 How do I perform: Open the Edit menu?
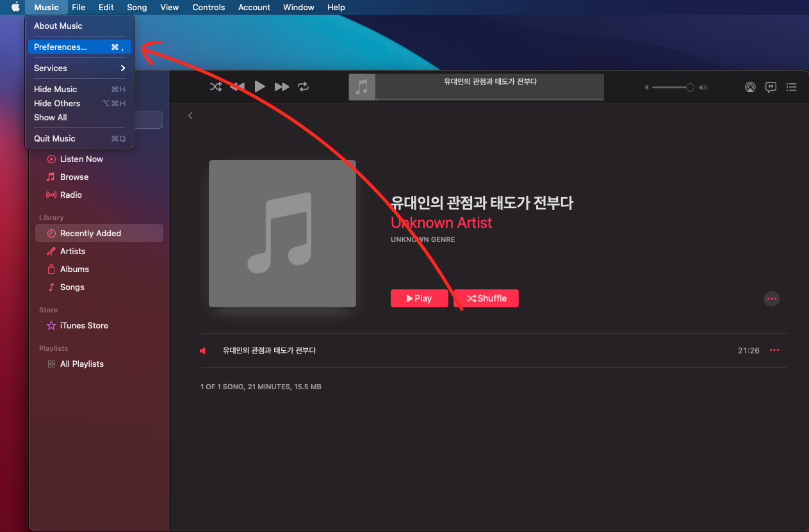[106, 7]
